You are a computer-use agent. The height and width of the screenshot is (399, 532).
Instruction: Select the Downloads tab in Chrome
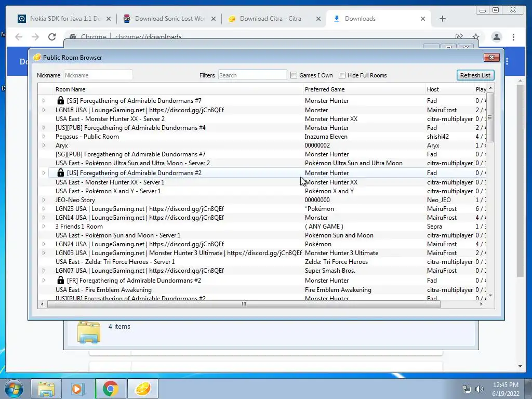click(x=378, y=19)
